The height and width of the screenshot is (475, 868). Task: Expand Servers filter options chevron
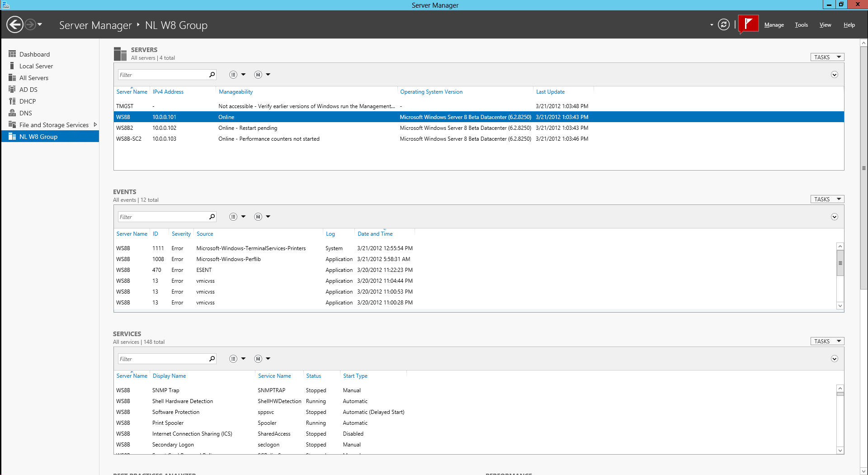pyautogui.click(x=835, y=75)
